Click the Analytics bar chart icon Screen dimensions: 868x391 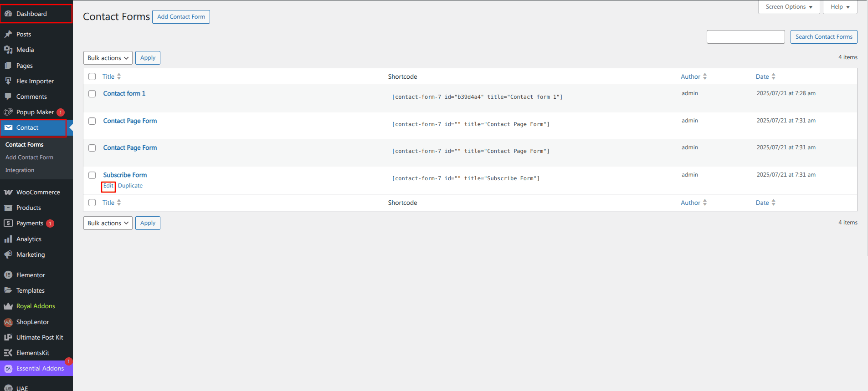(x=8, y=239)
